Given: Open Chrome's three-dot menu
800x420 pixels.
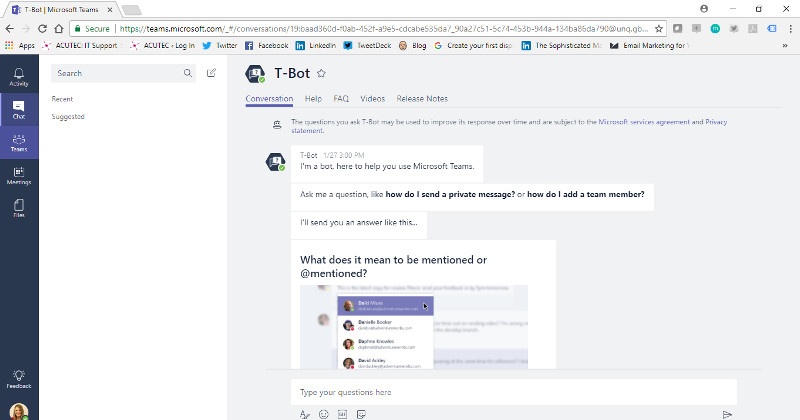Looking at the screenshot, I should click(x=790, y=29).
